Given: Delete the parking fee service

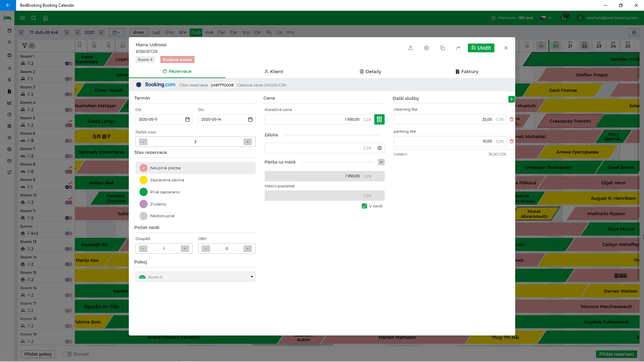Looking at the screenshot, I should tap(512, 141).
